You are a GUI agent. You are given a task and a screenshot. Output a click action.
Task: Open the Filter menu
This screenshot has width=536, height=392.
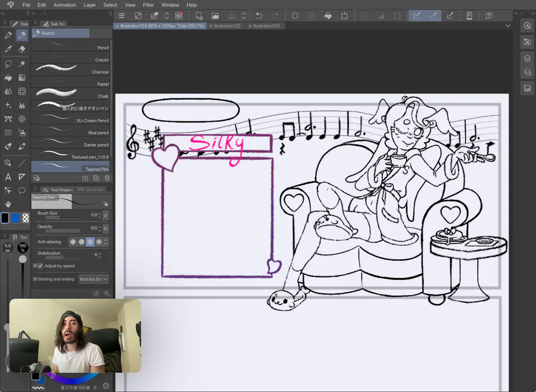tap(148, 5)
